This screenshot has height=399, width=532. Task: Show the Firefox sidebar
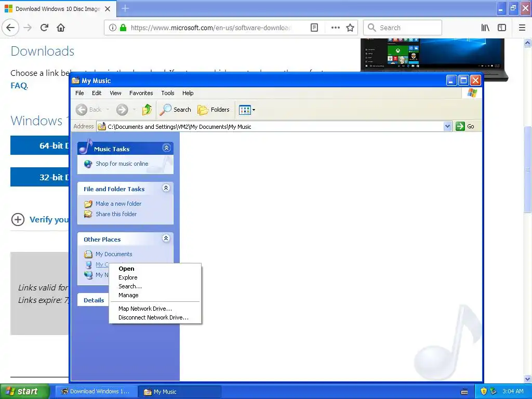[x=502, y=28]
